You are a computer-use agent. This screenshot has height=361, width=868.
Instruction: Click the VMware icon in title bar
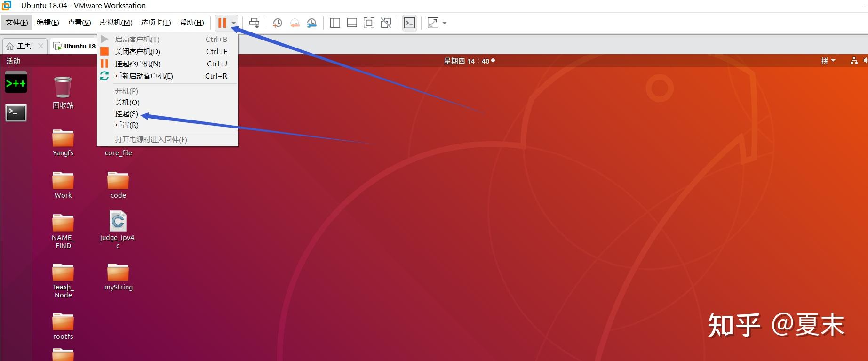[7, 6]
